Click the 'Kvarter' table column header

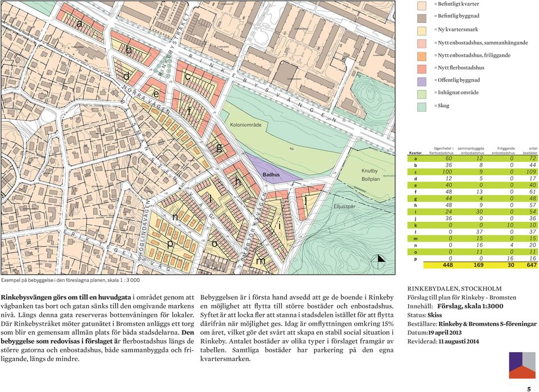tap(415, 153)
